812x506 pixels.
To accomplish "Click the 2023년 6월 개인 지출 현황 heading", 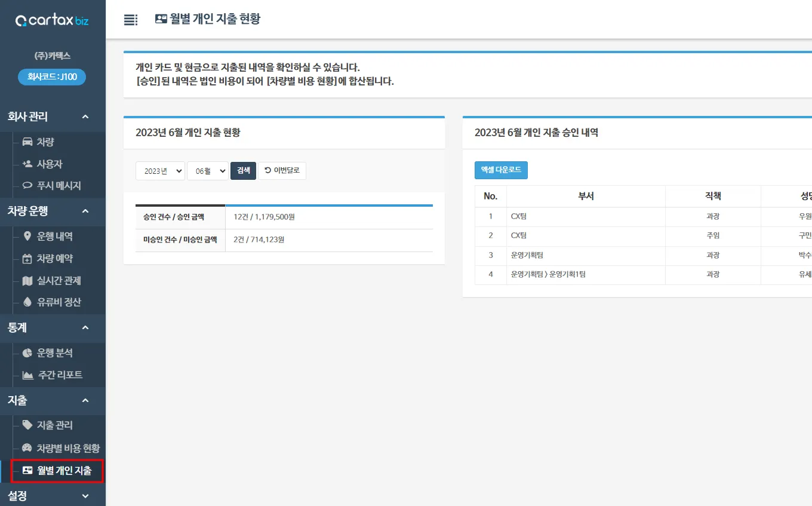I will coord(187,133).
